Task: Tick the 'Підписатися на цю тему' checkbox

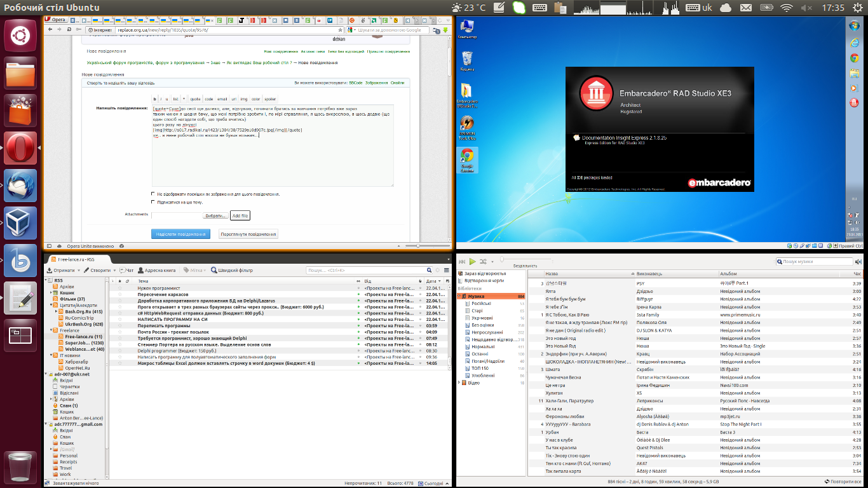Action: [x=153, y=202]
